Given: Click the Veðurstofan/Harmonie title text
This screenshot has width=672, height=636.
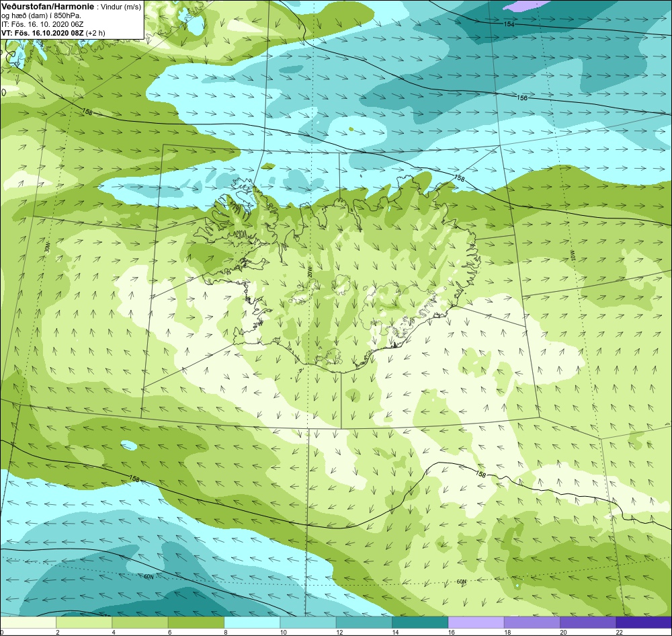Looking at the screenshot, I should [x=47, y=7].
